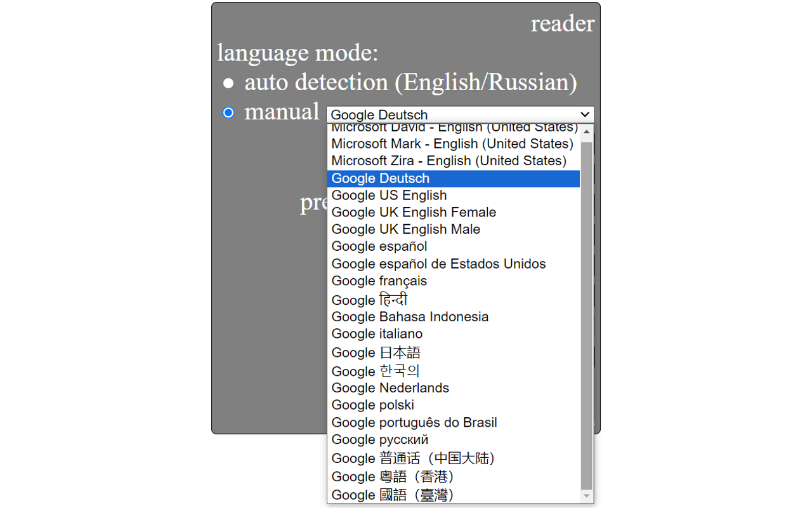Choose Google हिन्दी voice
This screenshot has width=812, height=508.
[454, 299]
